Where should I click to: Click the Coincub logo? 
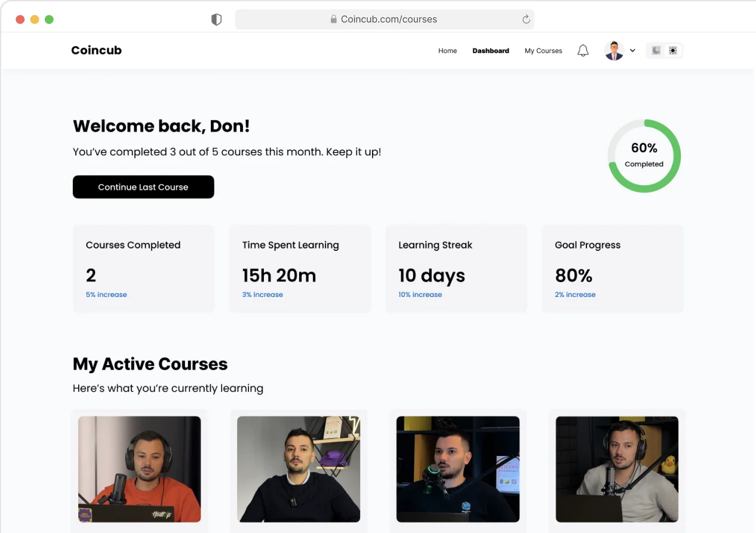96,50
